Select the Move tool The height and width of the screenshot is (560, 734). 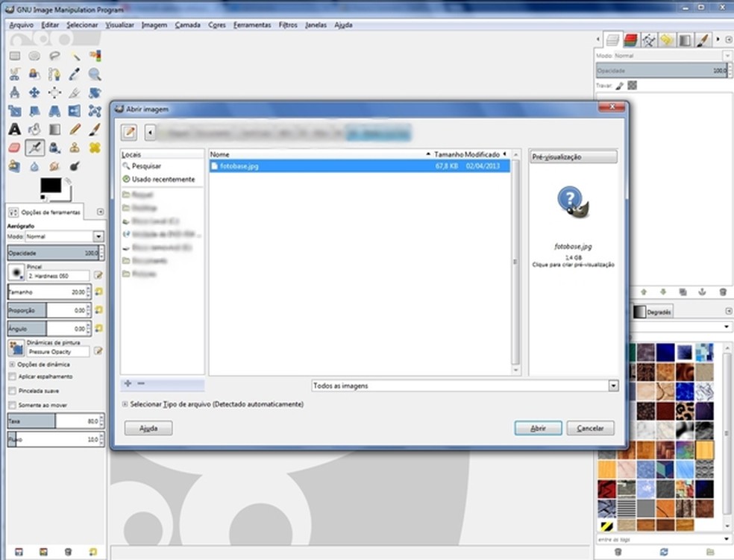pos(34,92)
